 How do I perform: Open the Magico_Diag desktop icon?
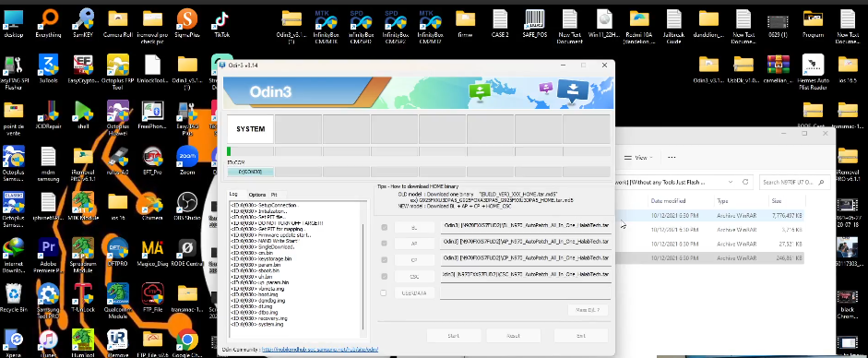click(x=152, y=253)
